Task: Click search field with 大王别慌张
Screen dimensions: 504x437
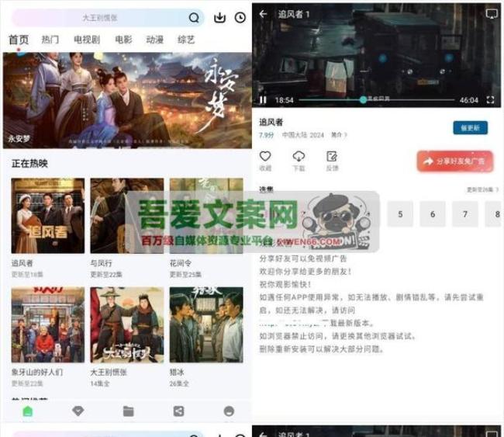Action: tap(108, 18)
